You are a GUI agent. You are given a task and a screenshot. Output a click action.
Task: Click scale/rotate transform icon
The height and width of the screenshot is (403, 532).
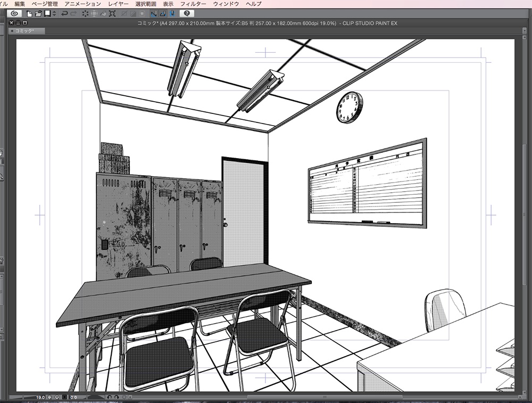click(112, 14)
